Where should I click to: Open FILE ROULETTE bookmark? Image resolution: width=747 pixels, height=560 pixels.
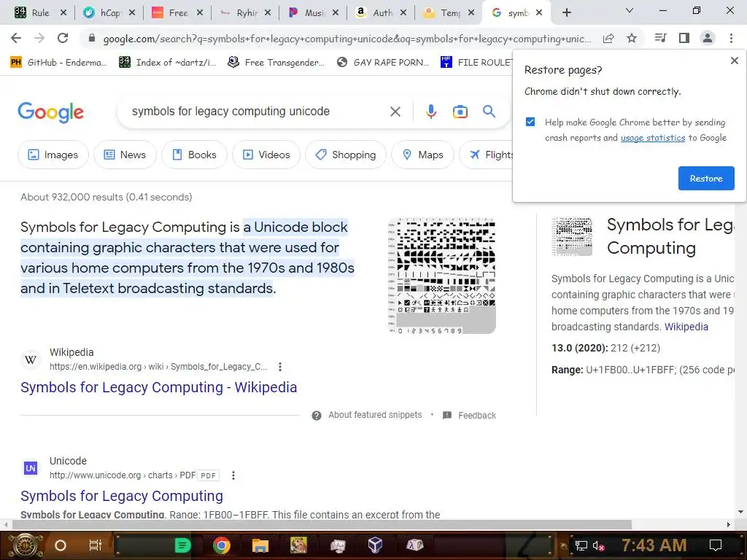click(476, 63)
